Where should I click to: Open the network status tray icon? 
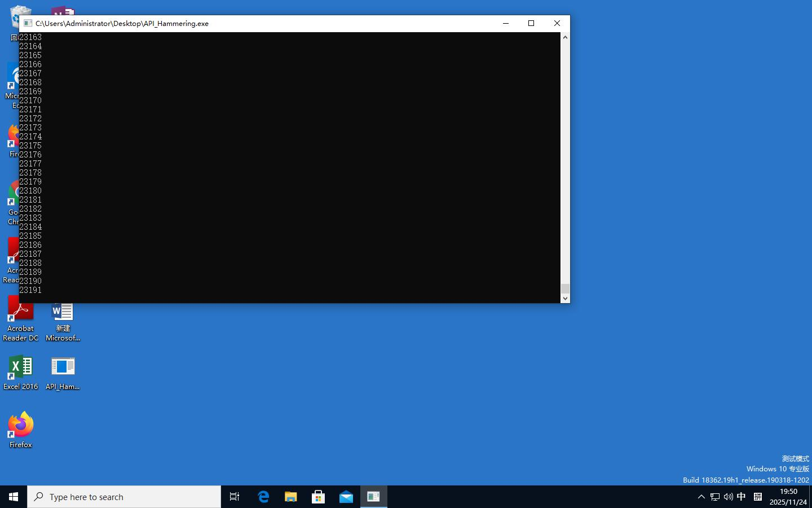click(715, 497)
